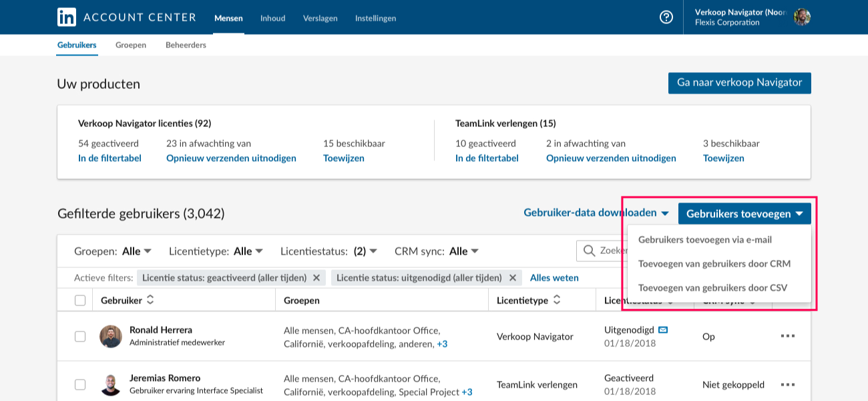Click the envelope icon next to Uitgenodigd
This screenshot has width=868, height=401.
tap(663, 330)
